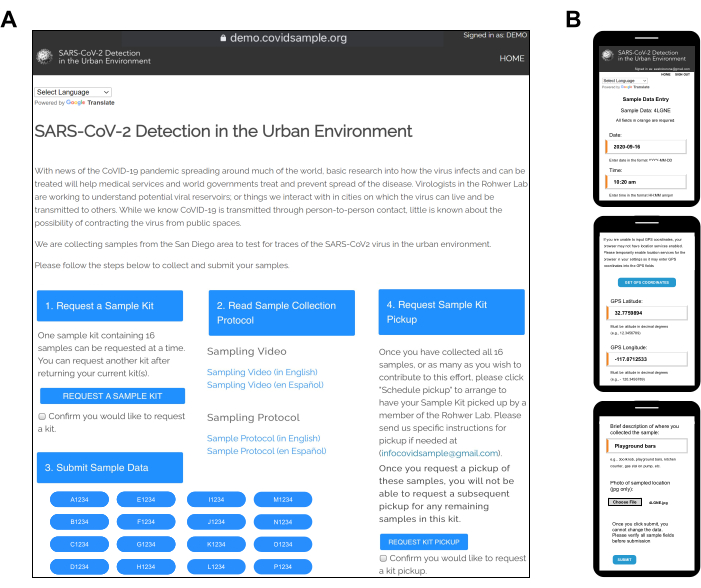Open the Select Language dropdown
This screenshot has width=701, height=588.
(73, 92)
